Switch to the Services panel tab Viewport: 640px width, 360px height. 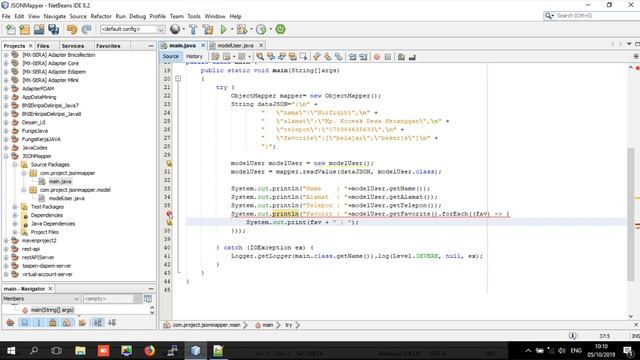73,46
